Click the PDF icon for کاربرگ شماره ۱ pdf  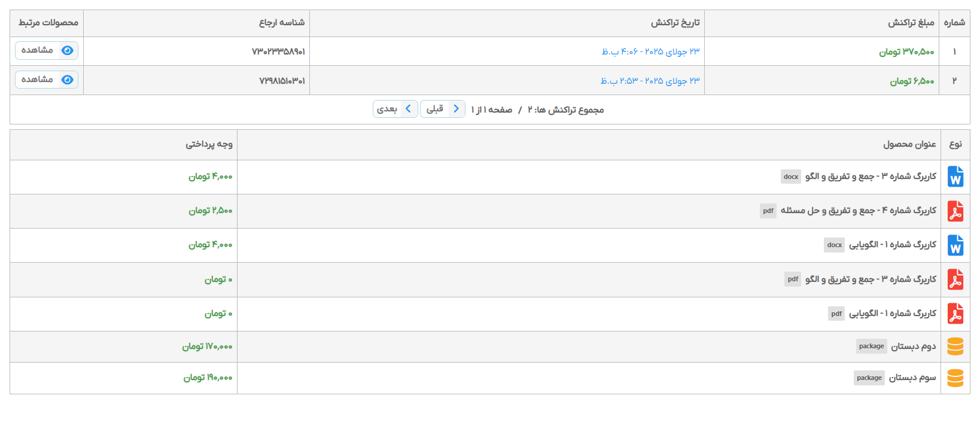click(x=955, y=314)
